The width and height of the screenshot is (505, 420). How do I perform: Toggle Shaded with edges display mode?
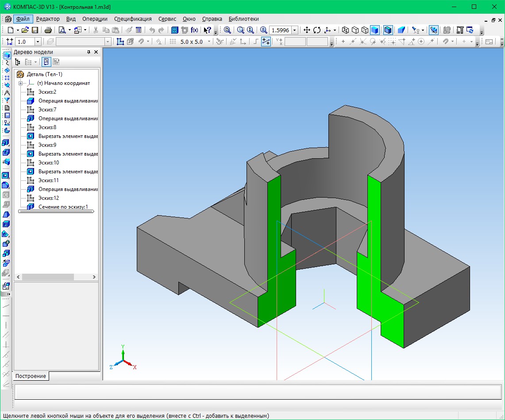[x=388, y=30]
